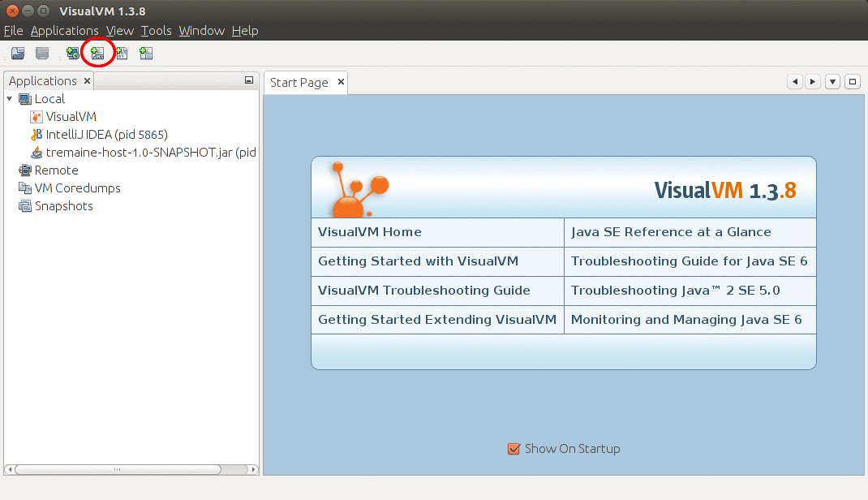868x500 pixels.
Task: Select the Local node label
Action: tap(49, 99)
